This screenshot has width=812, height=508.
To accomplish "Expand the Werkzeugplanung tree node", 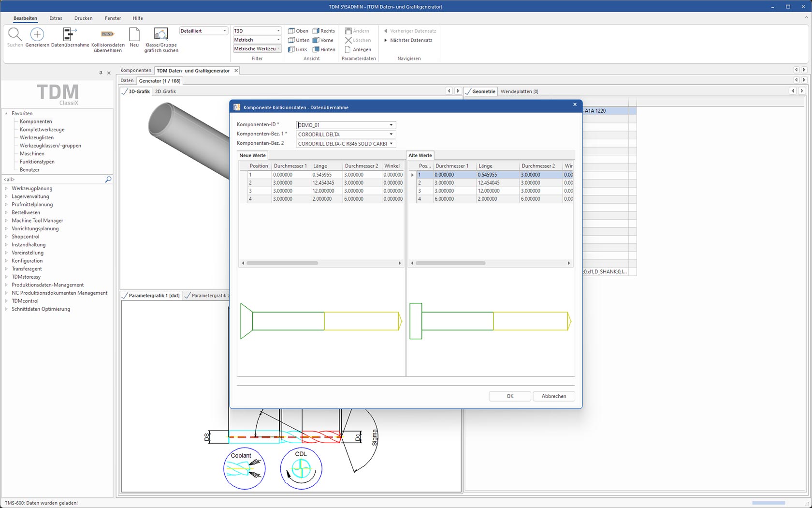I will (6, 188).
